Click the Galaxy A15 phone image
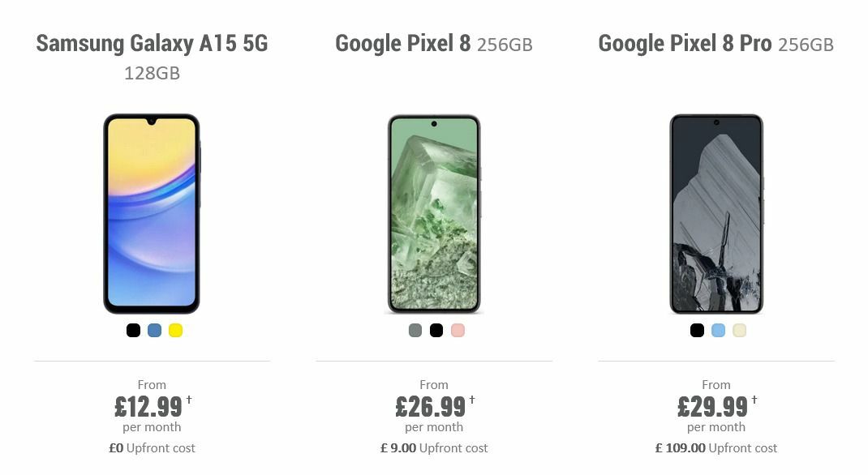This screenshot has height=475, width=868. click(153, 215)
